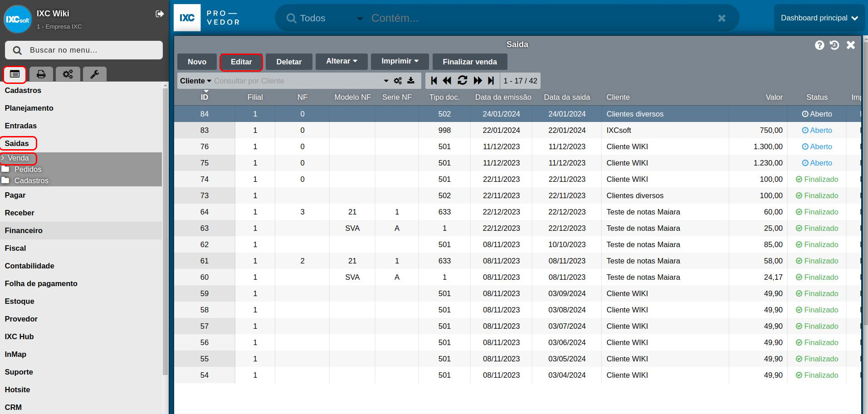Click Finalizar venda button

point(470,62)
